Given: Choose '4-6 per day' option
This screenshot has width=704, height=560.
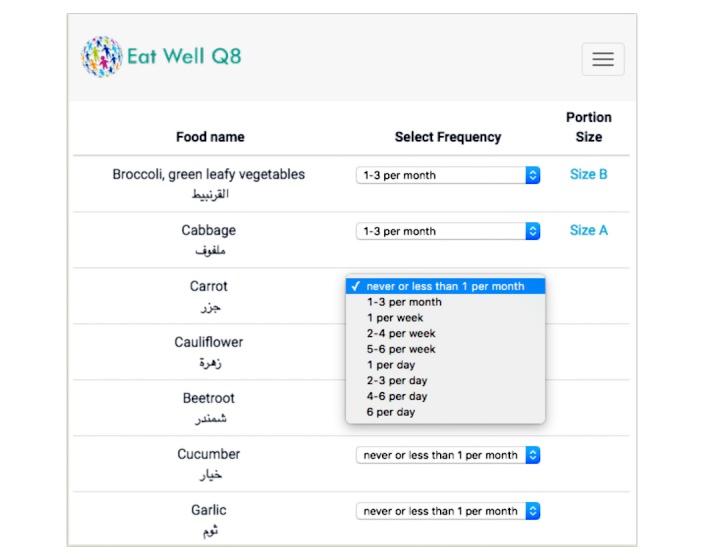Looking at the screenshot, I should [x=397, y=396].
